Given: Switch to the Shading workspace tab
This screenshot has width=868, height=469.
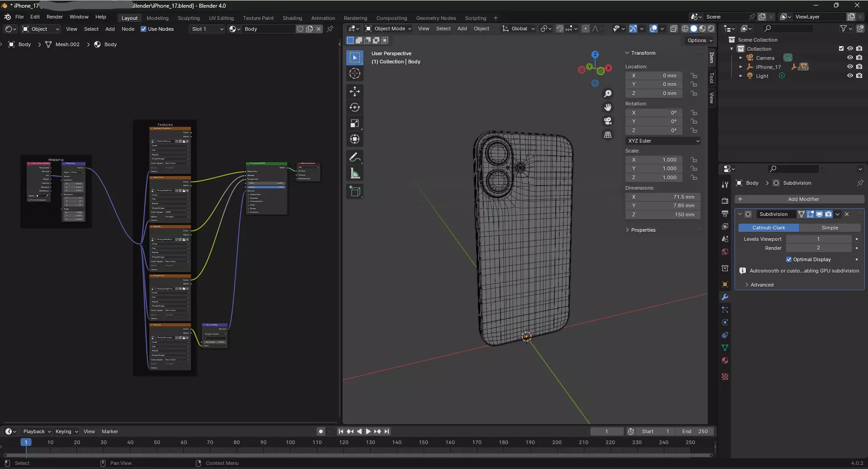Looking at the screenshot, I should pyautogui.click(x=292, y=18).
